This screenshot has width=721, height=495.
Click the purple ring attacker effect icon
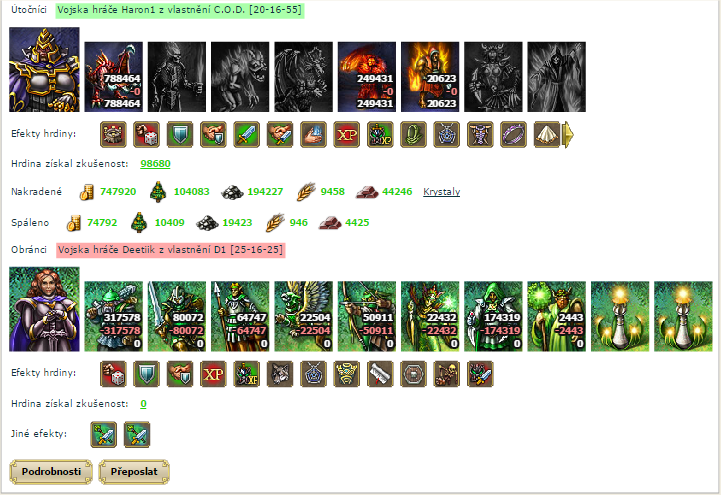513,135
